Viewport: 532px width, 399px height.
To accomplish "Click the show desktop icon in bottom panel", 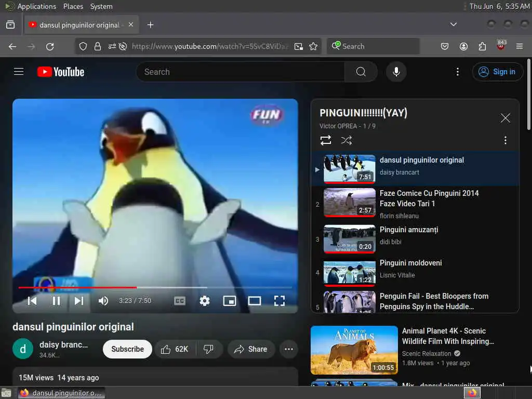I will (x=6, y=393).
